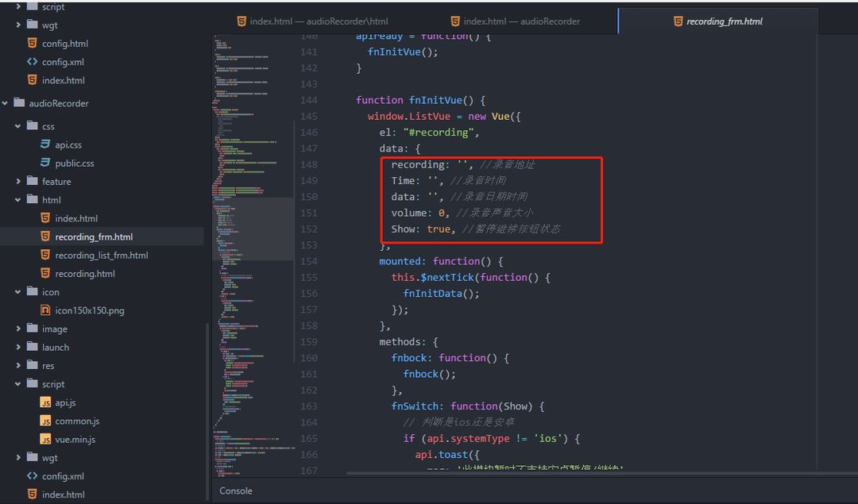Collapse the audioRecorder root folder
858x504 pixels.
pyautogui.click(x=6, y=103)
